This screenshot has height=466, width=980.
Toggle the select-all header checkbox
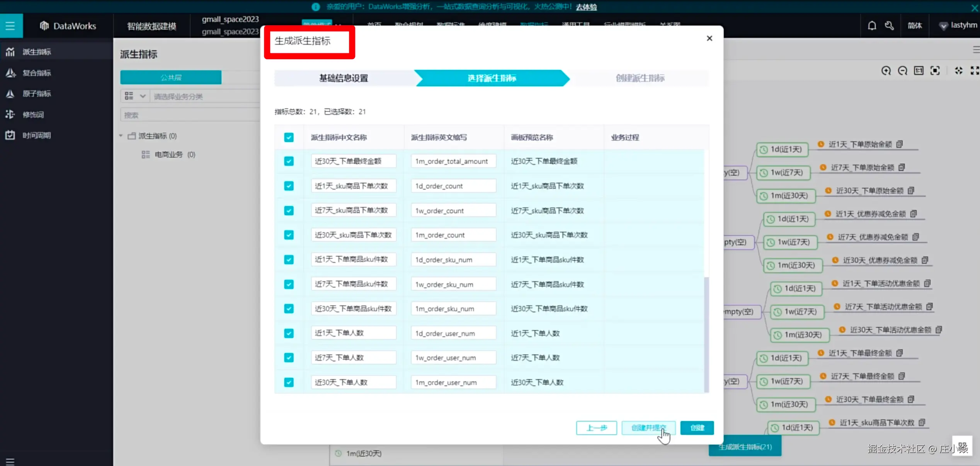click(x=289, y=137)
